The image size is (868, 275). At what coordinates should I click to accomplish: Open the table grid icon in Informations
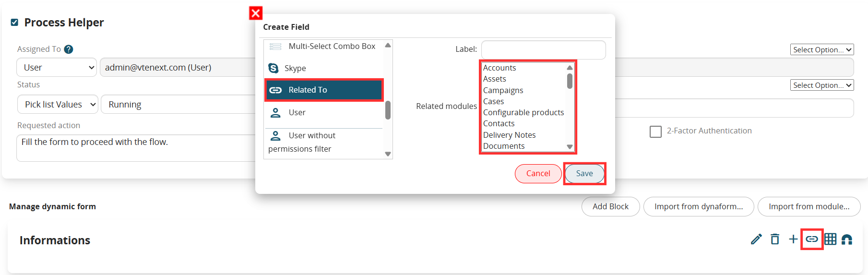pos(831,239)
